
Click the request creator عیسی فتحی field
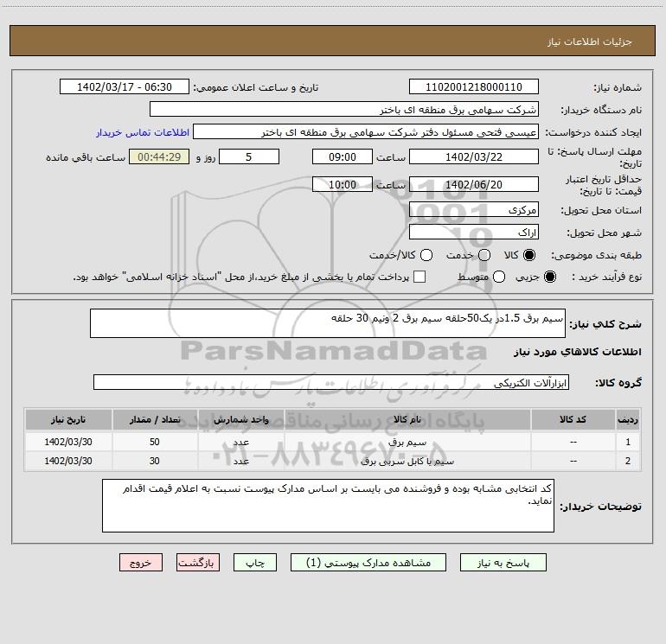[x=366, y=131]
